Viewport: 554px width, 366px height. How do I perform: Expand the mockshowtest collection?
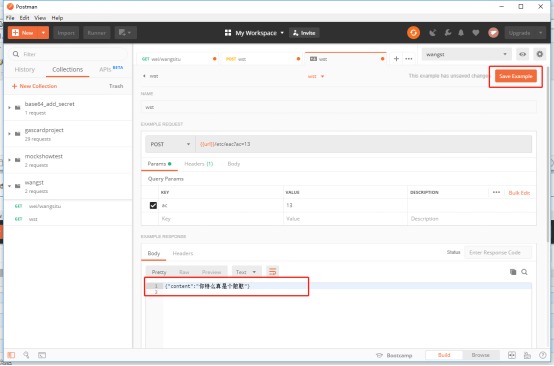pyautogui.click(x=10, y=160)
